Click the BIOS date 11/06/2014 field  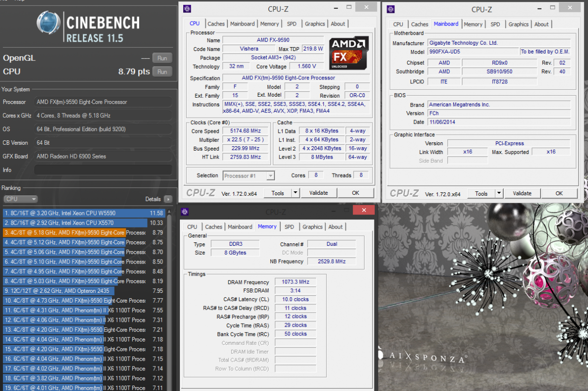coord(498,122)
